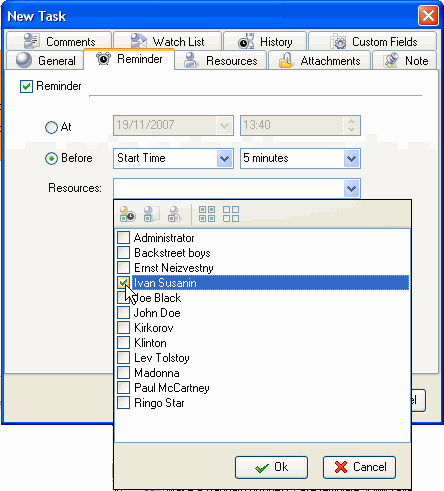Click the grayed person toolbar icon
Image resolution: width=444 pixels, height=491 pixels.
[175, 214]
